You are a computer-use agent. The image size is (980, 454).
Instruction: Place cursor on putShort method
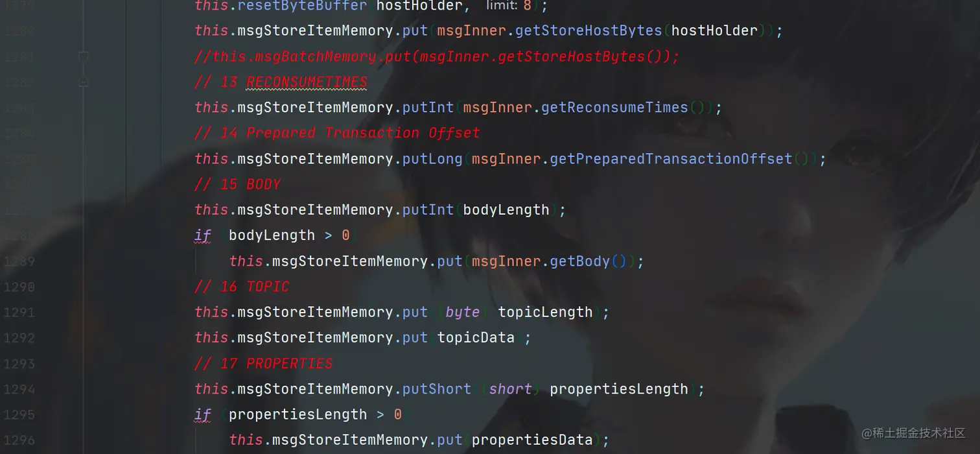pyautogui.click(x=437, y=389)
